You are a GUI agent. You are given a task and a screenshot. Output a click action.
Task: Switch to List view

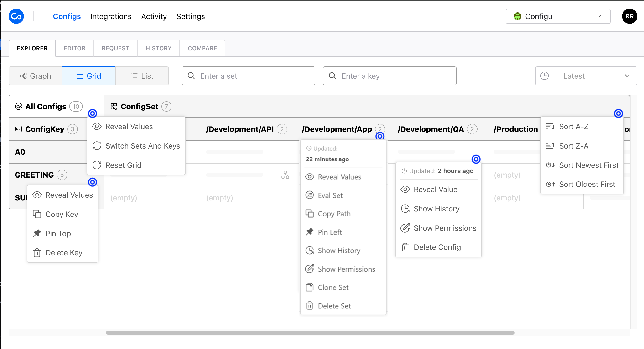(x=142, y=76)
